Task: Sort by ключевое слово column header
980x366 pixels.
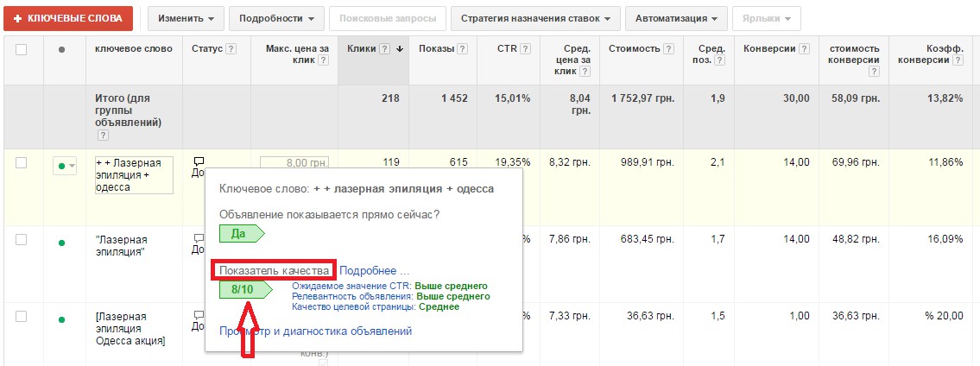Action: pos(134,49)
